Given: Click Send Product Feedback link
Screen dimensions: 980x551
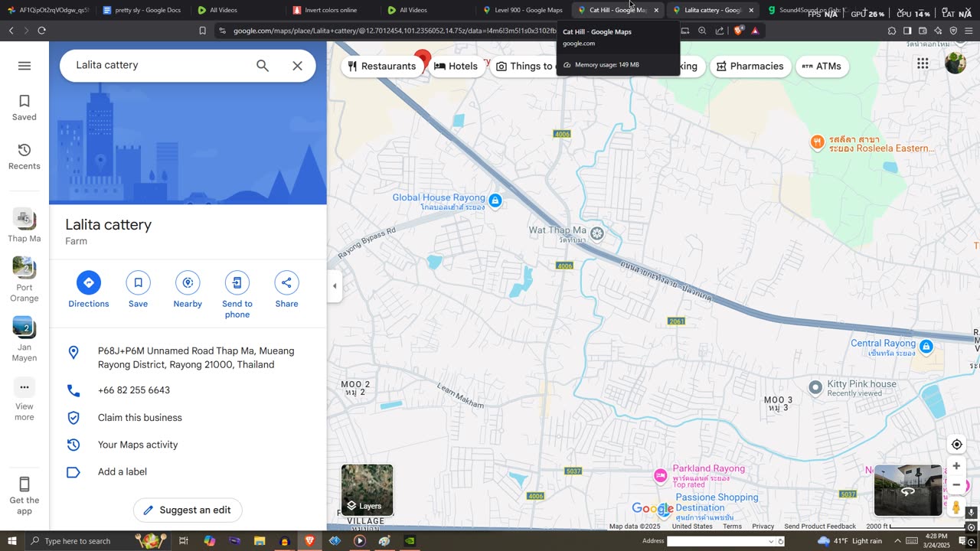Looking at the screenshot, I should pos(820,527).
